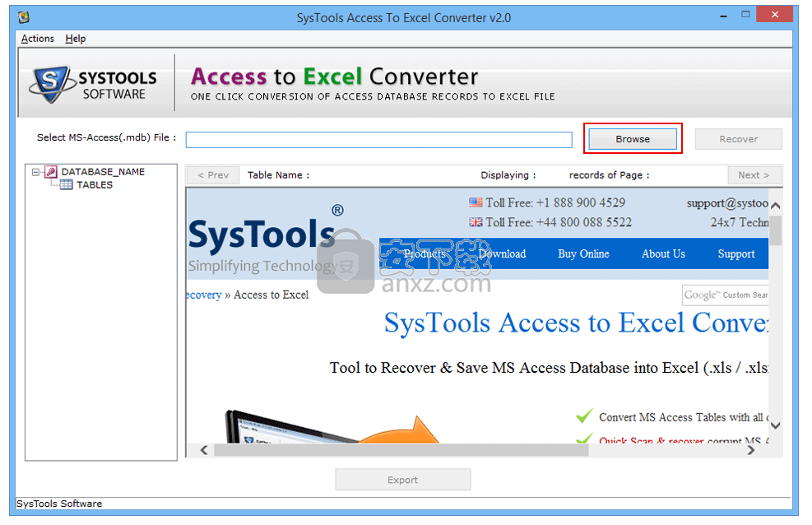The height and width of the screenshot is (525, 812).
Task: Click the horizontal scrollbar right arrow
Action: pos(751,450)
